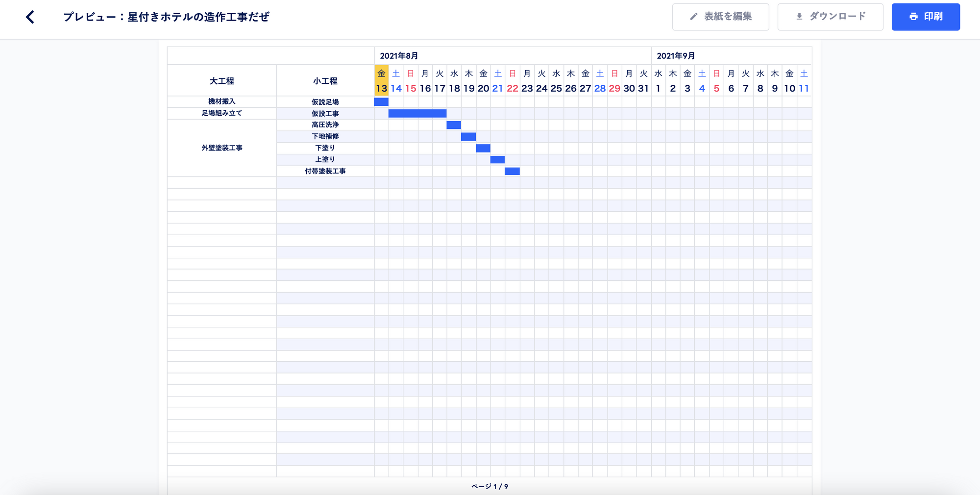This screenshot has height=495, width=980.
Task: Click the 小工程 column header
Action: (x=325, y=81)
